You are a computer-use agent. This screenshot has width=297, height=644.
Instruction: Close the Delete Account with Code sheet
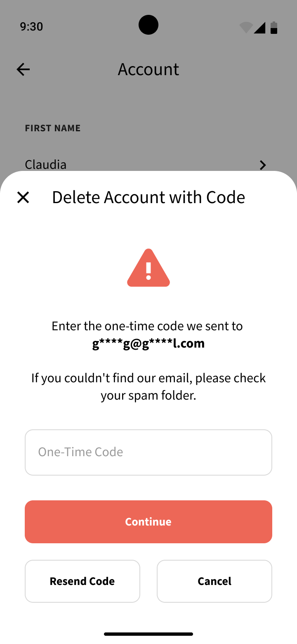coord(23,197)
